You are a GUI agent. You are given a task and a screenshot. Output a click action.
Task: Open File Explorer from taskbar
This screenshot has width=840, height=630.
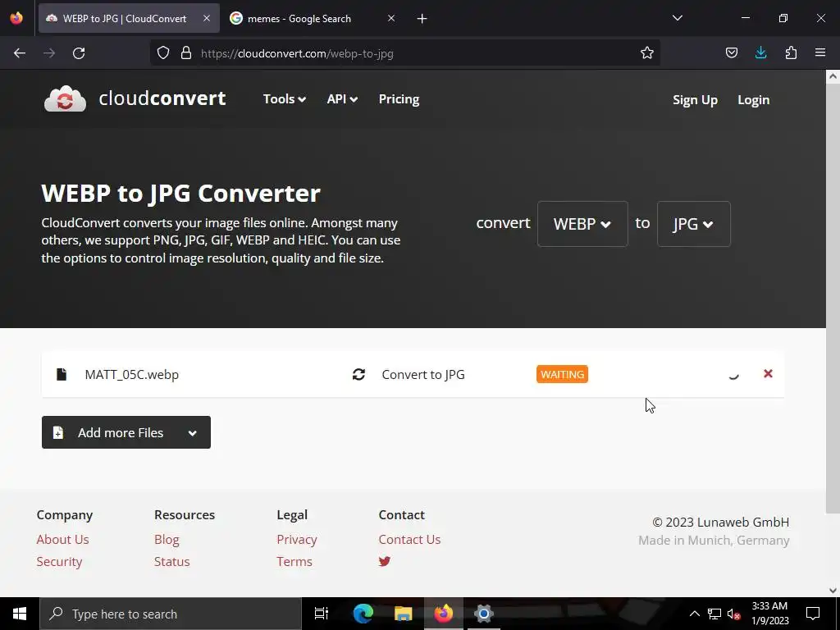tap(404, 614)
